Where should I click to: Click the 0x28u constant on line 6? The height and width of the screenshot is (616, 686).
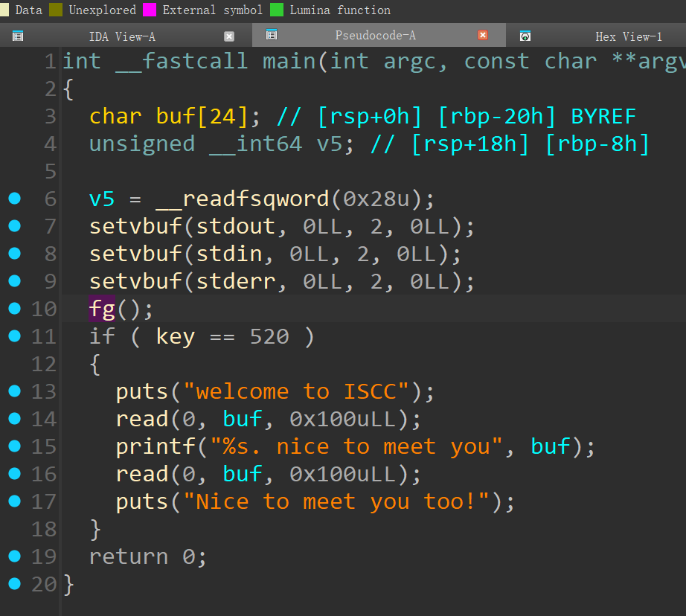pos(376,199)
